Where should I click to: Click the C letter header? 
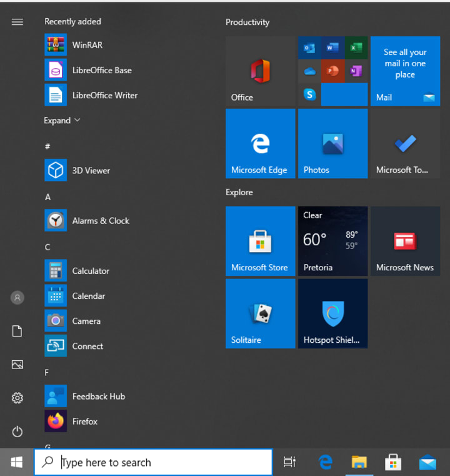pos(47,247)
